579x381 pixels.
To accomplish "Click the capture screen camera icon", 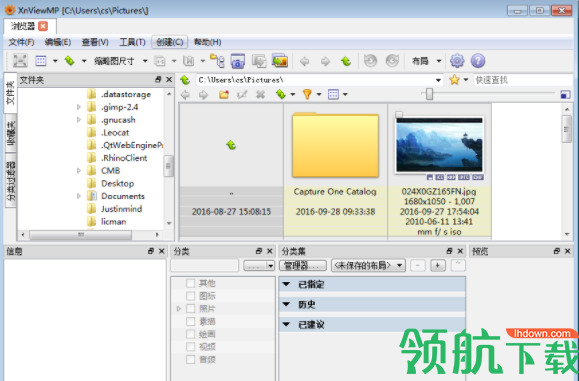I will click(238, 61).
